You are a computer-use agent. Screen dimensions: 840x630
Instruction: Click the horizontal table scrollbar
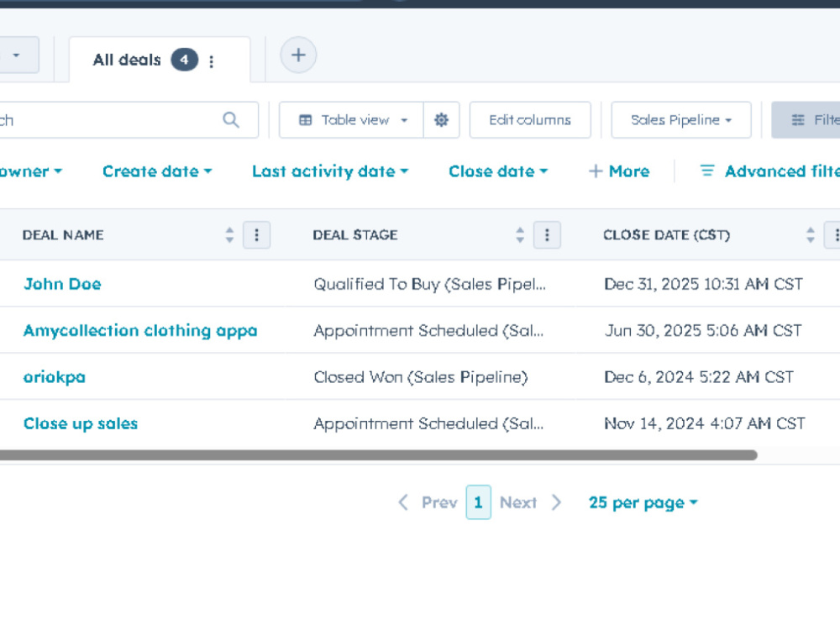(378, 455)
